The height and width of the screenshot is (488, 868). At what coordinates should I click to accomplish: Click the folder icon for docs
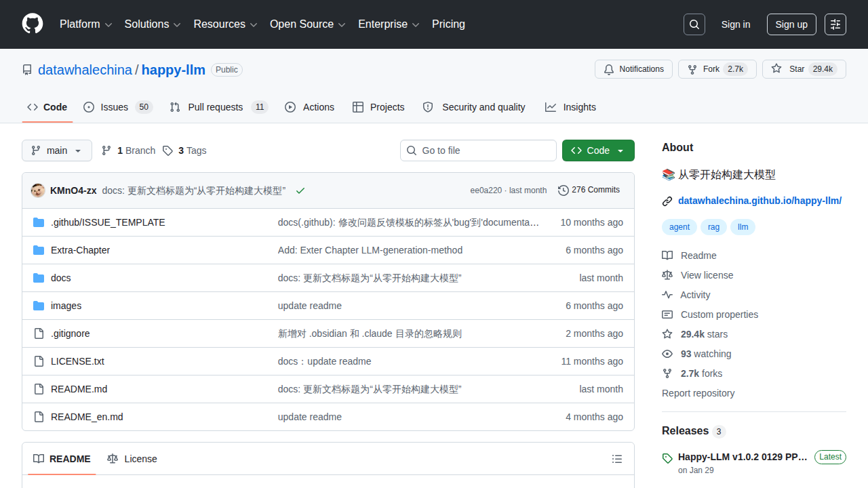[39, 278]
